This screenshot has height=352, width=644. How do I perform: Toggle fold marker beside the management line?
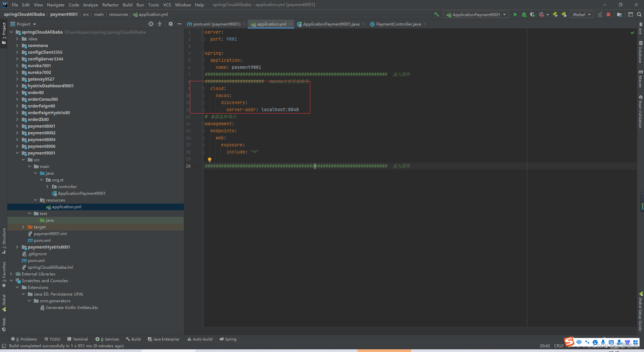pyautogui.click(x=203, y=124)
